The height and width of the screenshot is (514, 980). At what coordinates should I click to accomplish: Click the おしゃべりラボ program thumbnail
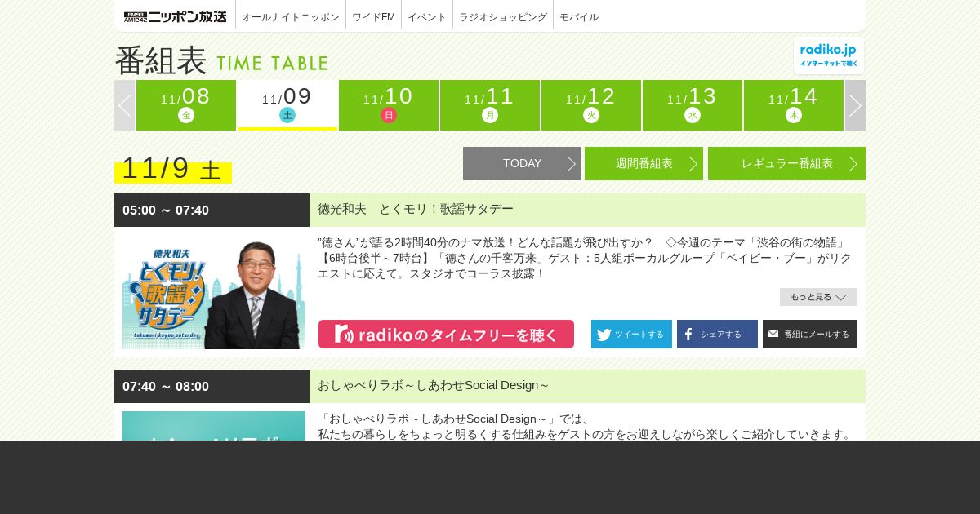214,426
